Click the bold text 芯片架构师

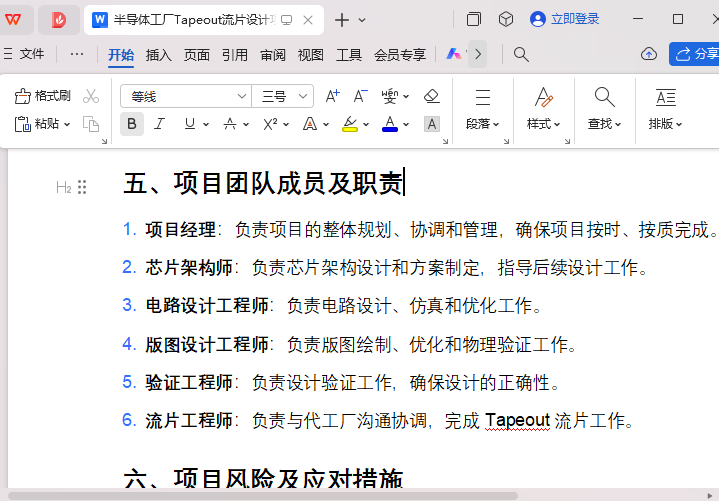tap(189, 268)
